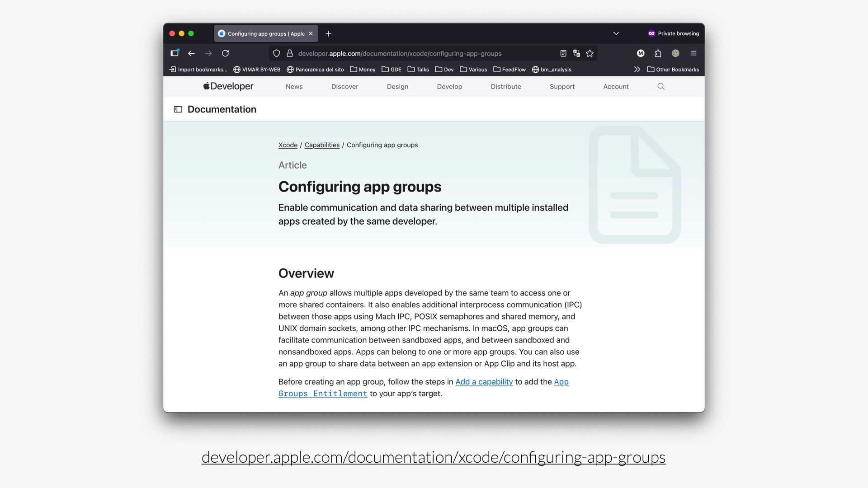
Task: Open the Develop menu item
Action: [x=449, y=86]
